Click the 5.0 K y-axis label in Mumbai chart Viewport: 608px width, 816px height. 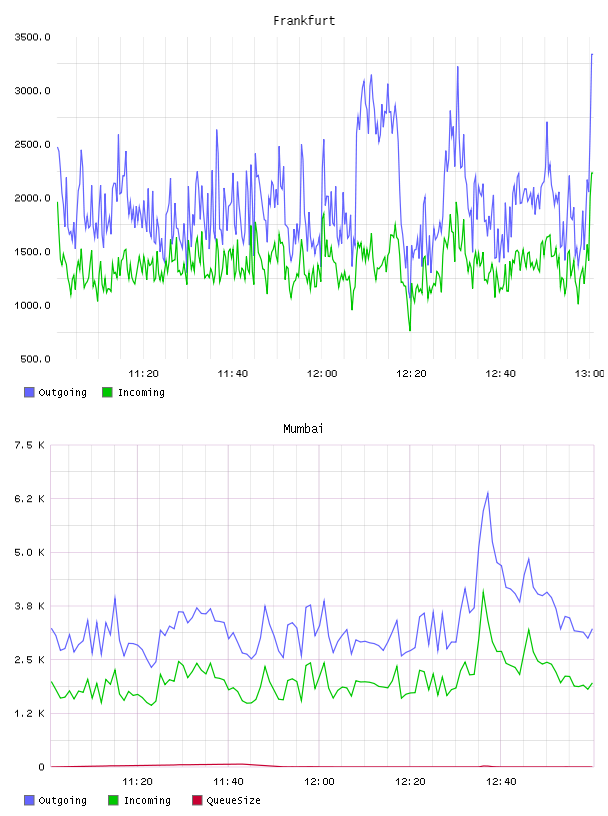[x=29, y=552]
